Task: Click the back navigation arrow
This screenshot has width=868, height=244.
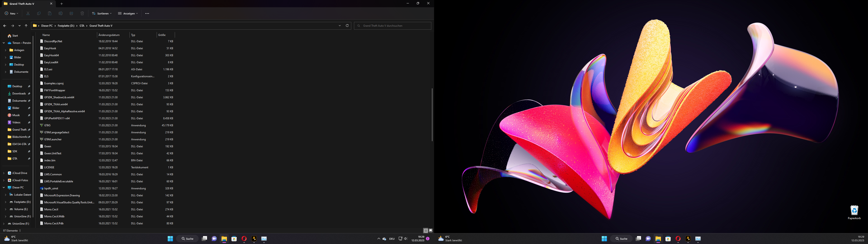Action: pos(5,26)
